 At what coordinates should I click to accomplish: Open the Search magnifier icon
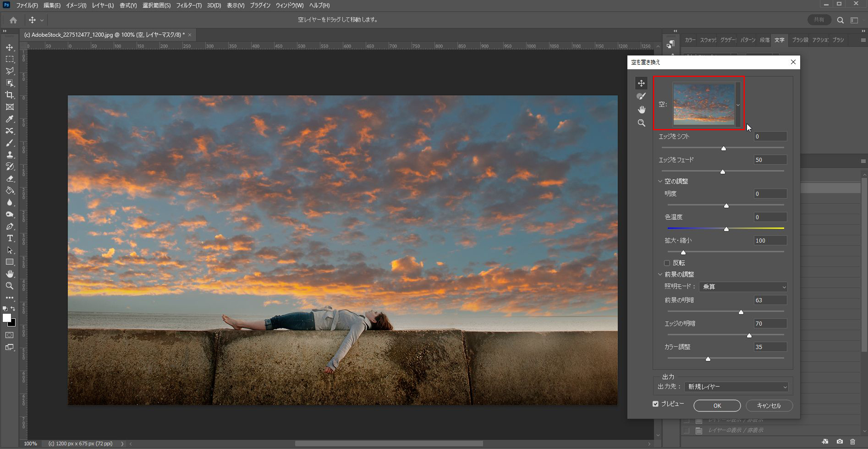coord(840,20)
